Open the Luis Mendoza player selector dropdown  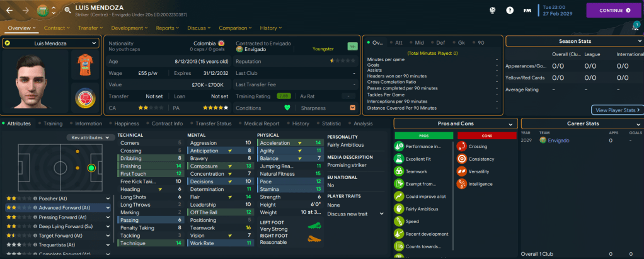(x=51, y=43)
